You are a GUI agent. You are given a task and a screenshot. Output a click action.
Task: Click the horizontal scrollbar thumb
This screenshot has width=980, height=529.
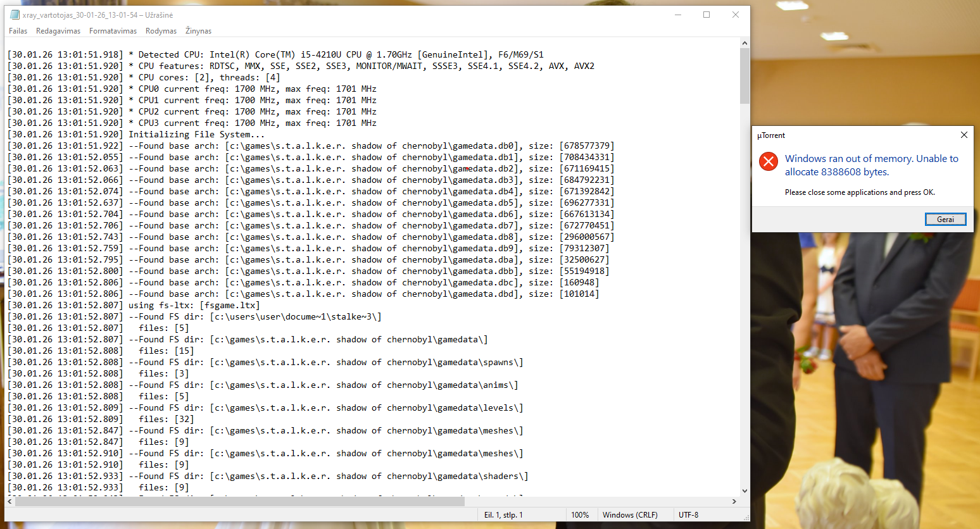239,501
